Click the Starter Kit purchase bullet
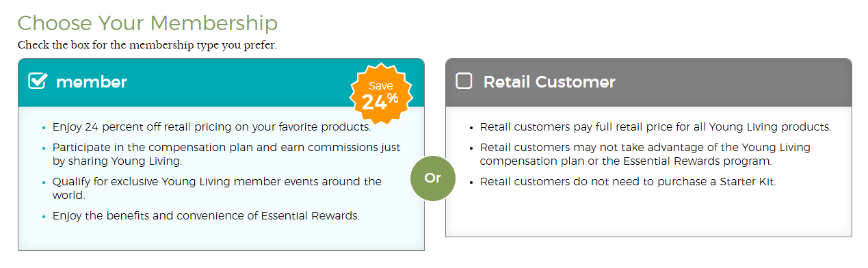868x268 pixels. tap(628, 183)
